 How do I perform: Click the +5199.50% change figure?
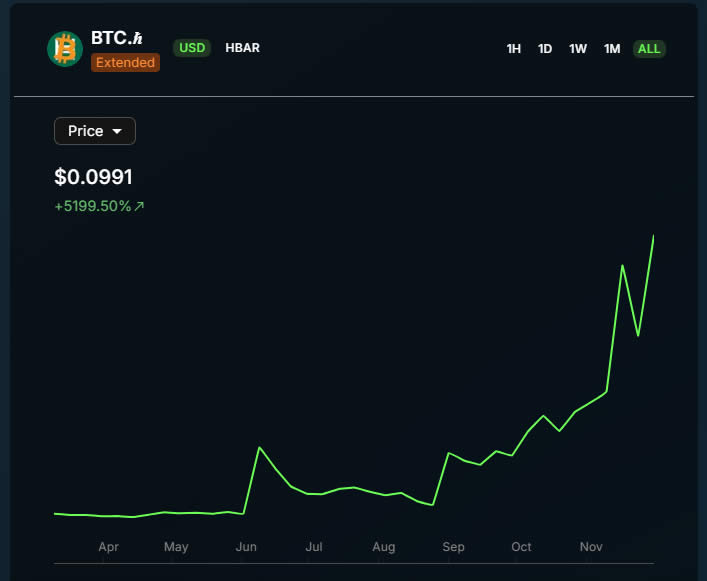93,206
